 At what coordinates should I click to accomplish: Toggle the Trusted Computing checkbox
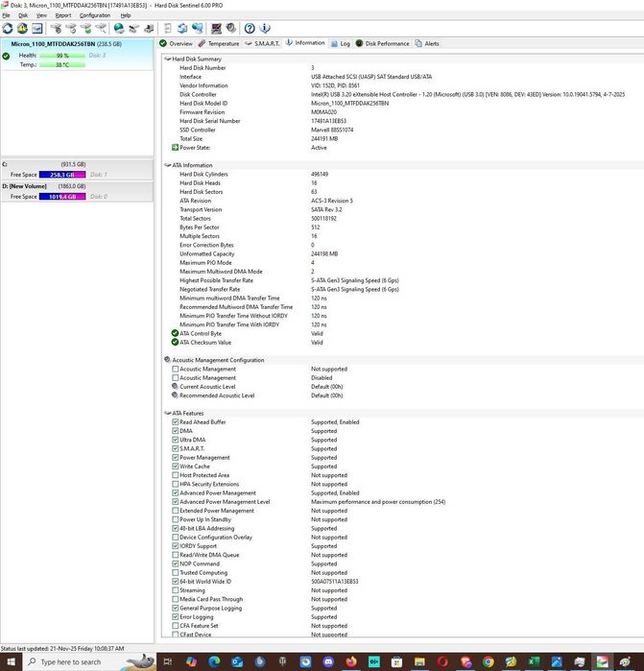tap(175, 572)
